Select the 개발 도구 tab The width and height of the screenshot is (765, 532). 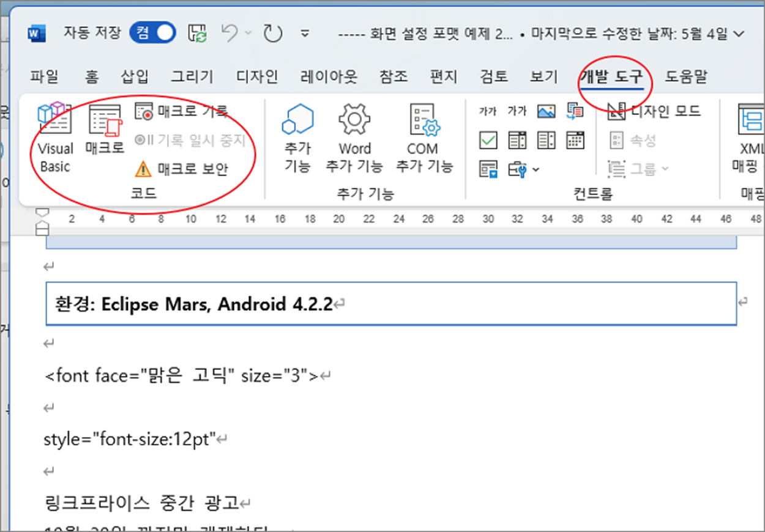(x=612, y=77)
